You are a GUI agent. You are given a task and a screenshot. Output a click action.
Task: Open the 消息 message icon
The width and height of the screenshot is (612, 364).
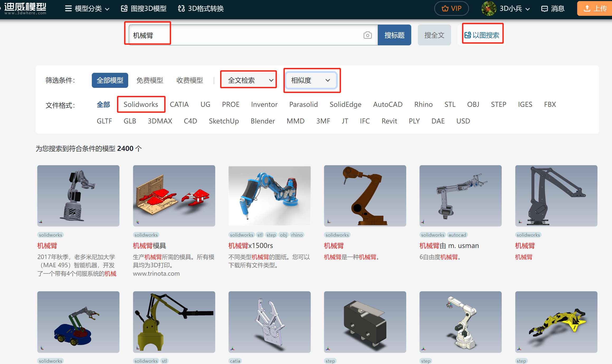544,9
